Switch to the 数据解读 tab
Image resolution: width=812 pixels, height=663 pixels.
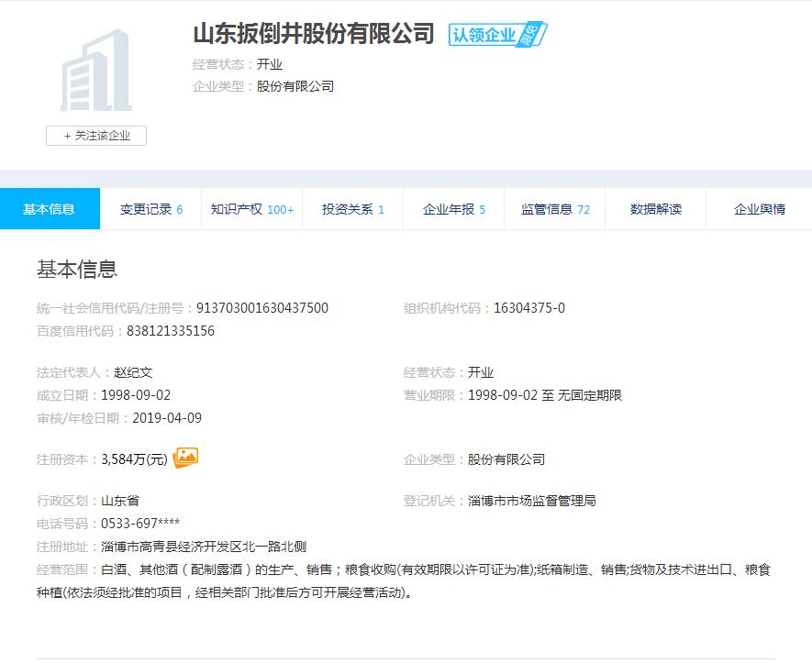click(656, 209)
